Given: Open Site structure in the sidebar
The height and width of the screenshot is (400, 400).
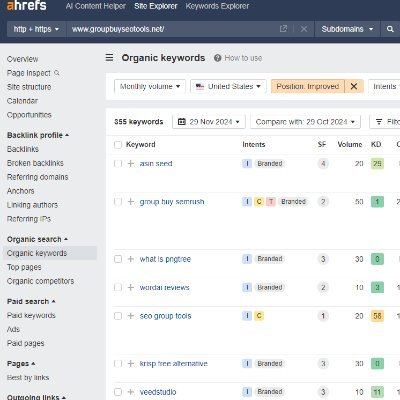Looking at the screenshot, I should tap(29, 87).
